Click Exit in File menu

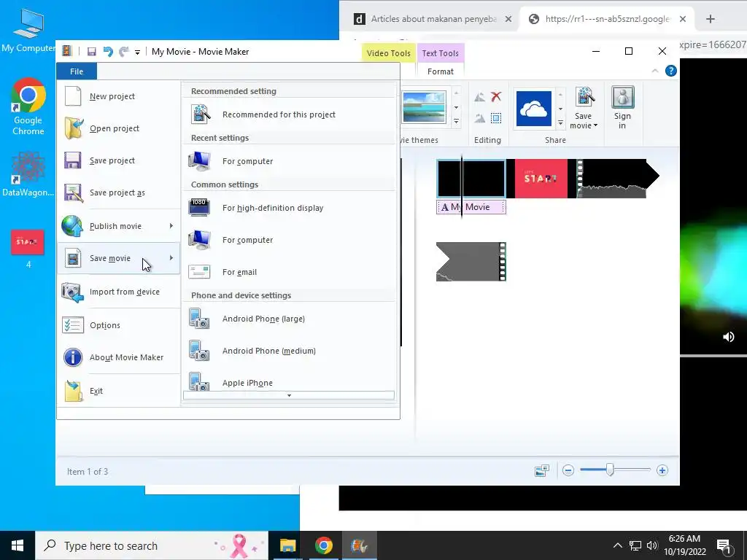pyautogui.click(x=118, y=391)
